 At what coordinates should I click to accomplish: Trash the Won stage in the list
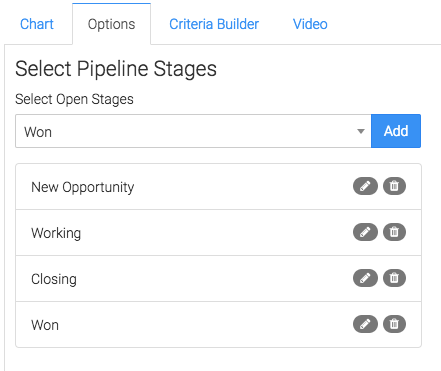click(394, 324)
